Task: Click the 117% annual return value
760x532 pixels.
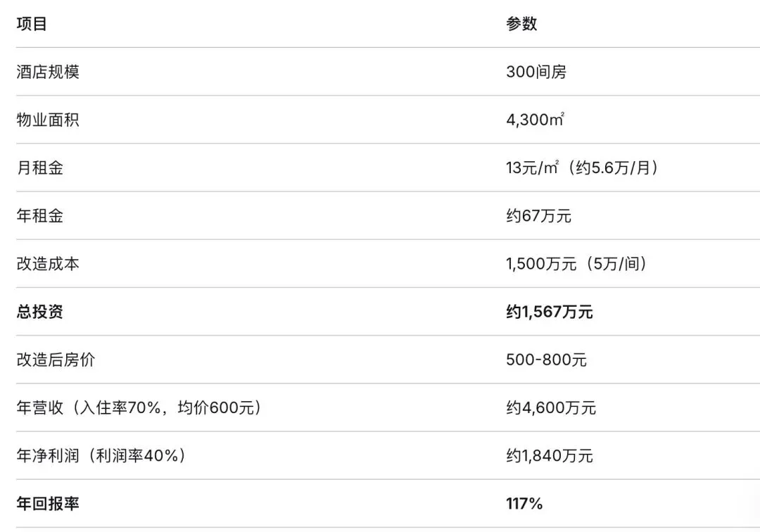Action: 524,504
